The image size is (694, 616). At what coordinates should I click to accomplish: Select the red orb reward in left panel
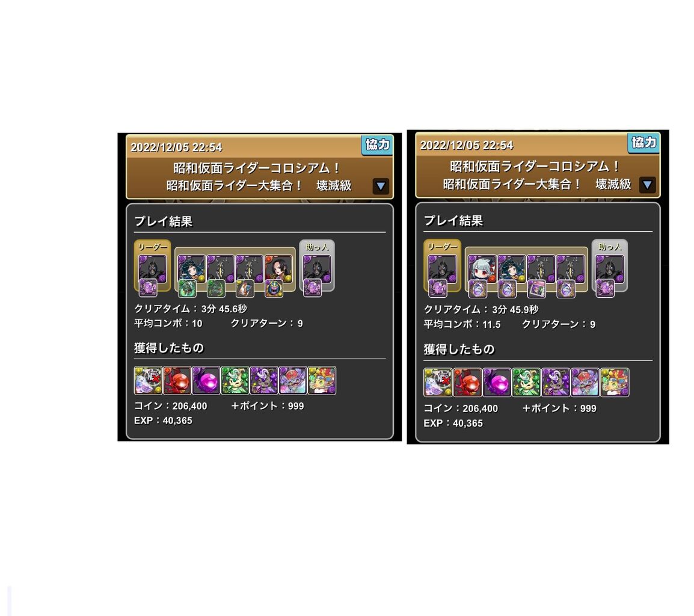[177, 380]
